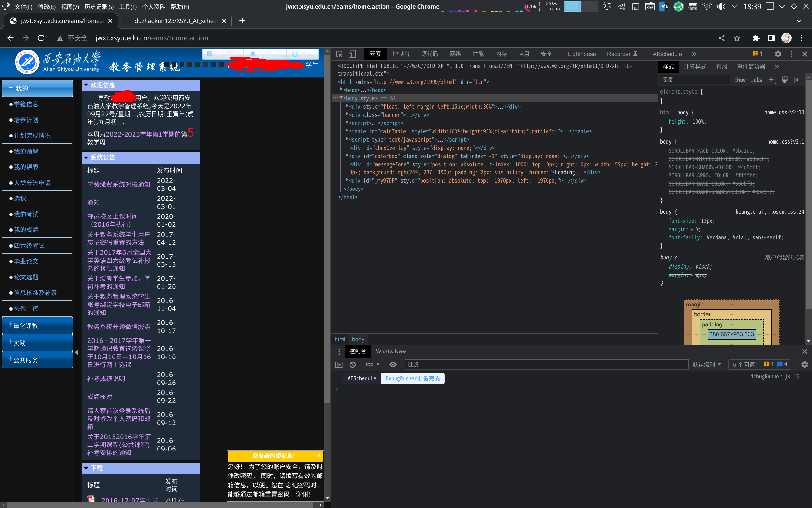The height and width of the screenshot is (508, 812).
Task: Open 文件(F) menu in menu bar
Action: [x=23, y=7]
